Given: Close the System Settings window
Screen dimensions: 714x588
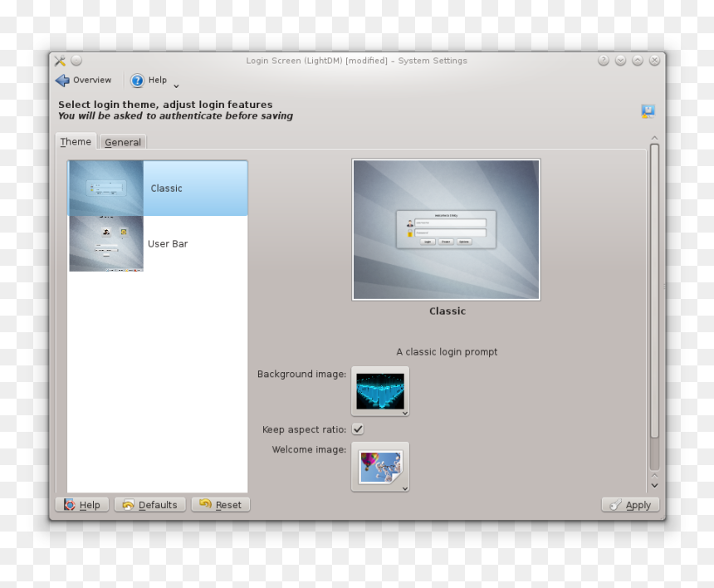Looking at the screenshot, I should point(654,60).
